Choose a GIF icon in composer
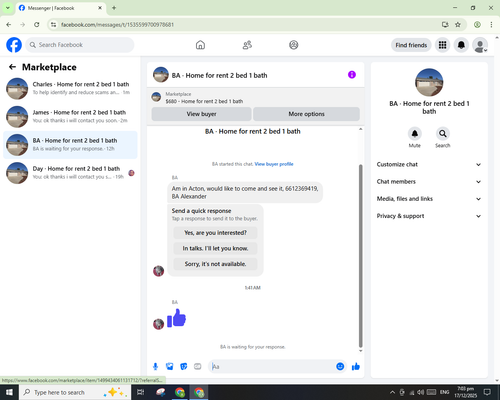Screen dimensions: 500x400 point(198,367)
